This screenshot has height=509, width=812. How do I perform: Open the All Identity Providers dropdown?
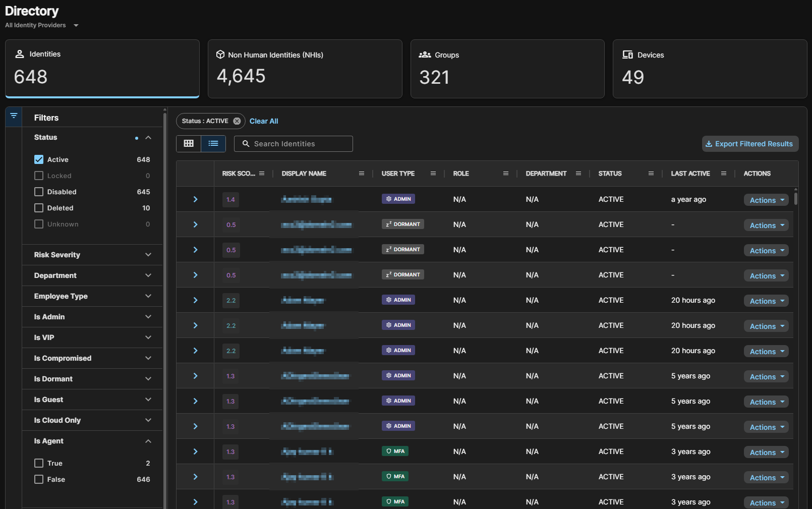42,25
